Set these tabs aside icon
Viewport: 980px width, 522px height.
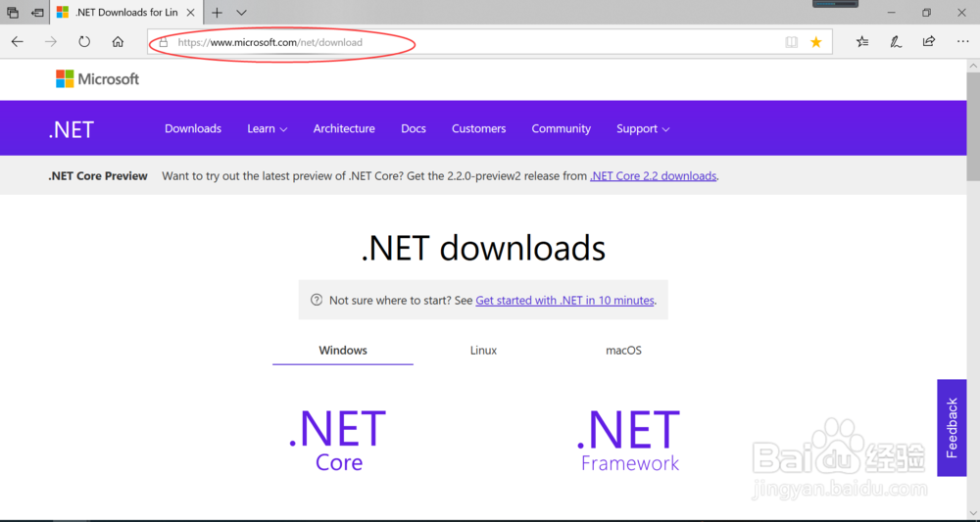tap(37, 13)
